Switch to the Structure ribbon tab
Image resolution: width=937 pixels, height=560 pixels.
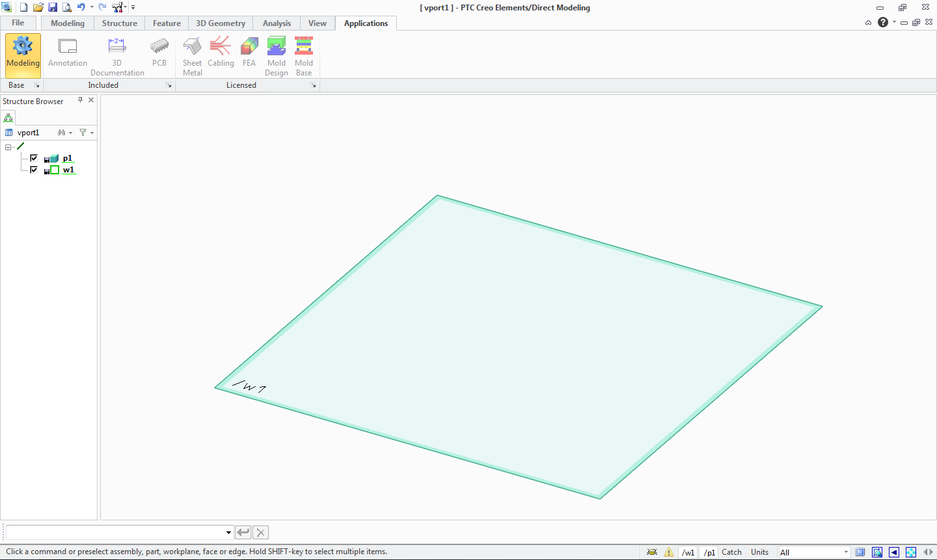tap(120, 23)
